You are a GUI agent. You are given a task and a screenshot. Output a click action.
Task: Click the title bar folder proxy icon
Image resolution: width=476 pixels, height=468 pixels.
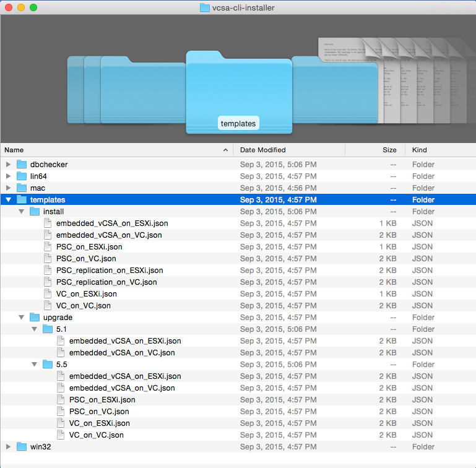click(205, 7)
